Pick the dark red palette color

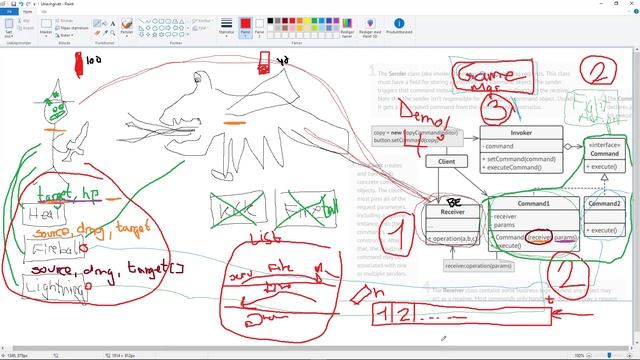click(285, 20)
